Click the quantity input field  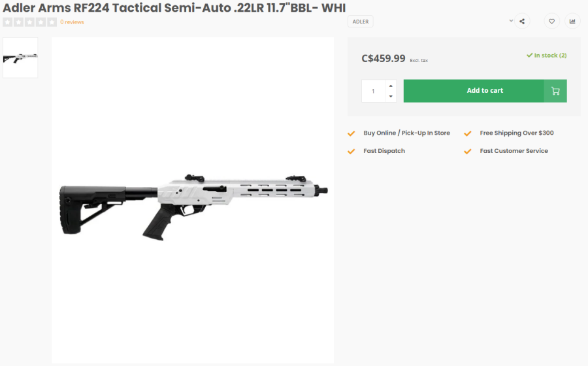pyautogui.click(x=373, y=91)
